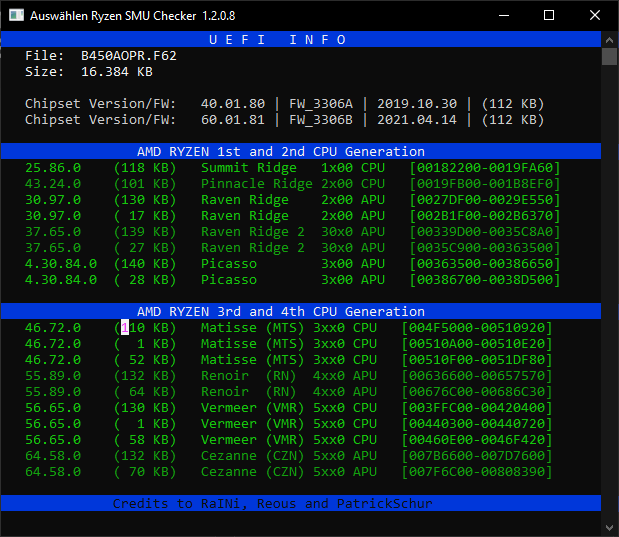Minimize the Ryzen SMU Checker window
This screenshot has height=537, width=619.
(x=504, y=15)
